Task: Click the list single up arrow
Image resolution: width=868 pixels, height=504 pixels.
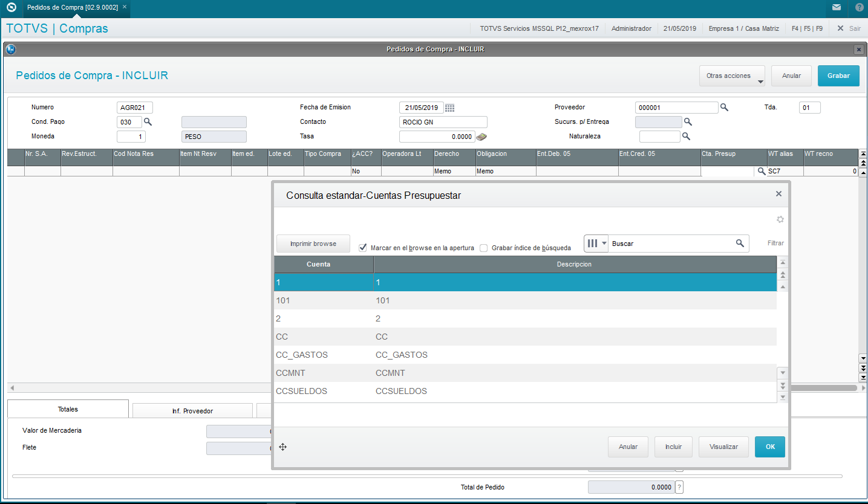Action: 783,286
